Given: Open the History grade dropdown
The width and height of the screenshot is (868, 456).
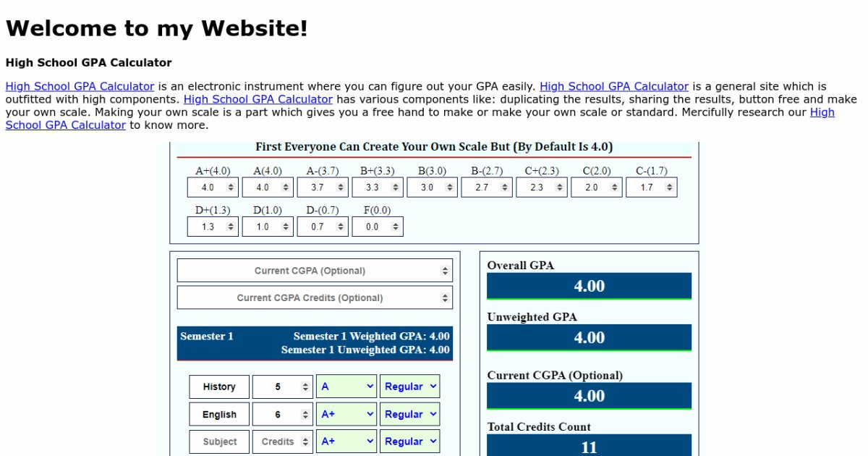Looking at the screenshot, I should 346,387.
